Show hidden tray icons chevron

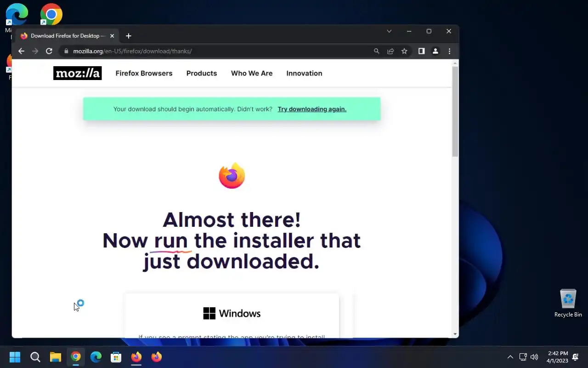tap(510, 357)
